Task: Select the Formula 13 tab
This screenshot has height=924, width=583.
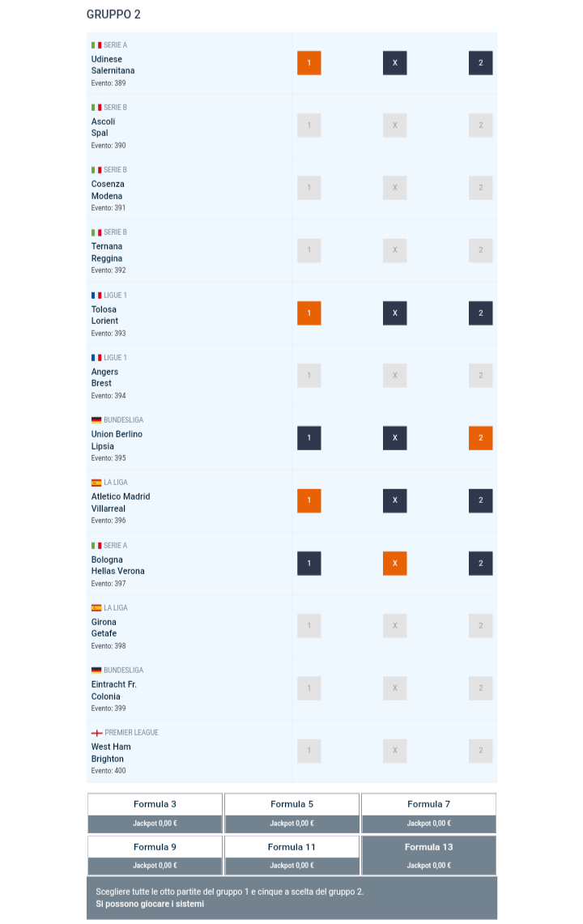Action: [x=428, y=847]
